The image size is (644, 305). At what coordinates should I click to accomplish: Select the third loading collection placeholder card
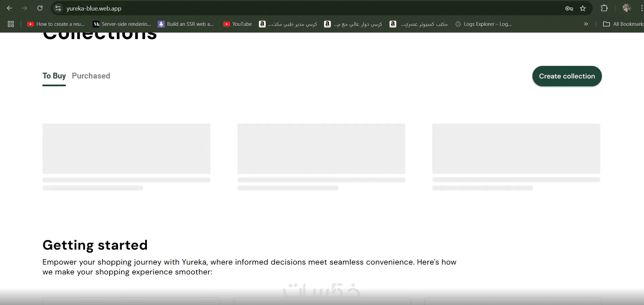point(516,157)
